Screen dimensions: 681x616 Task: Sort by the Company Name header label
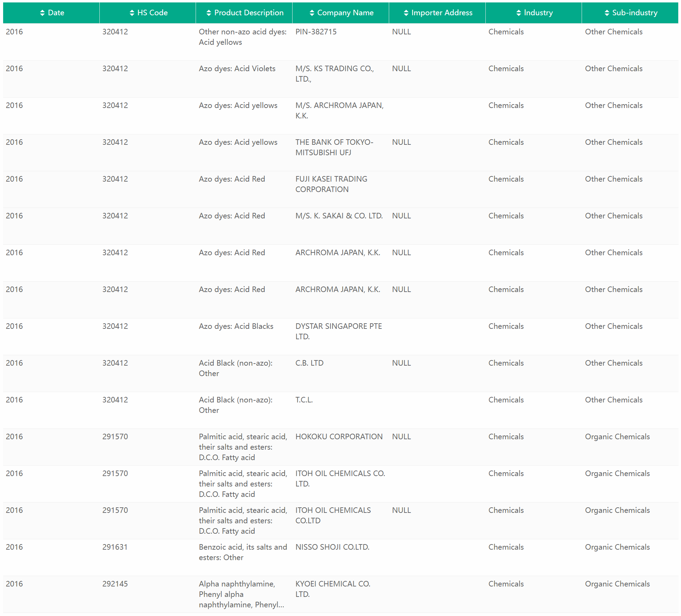[x=345, y=13]
